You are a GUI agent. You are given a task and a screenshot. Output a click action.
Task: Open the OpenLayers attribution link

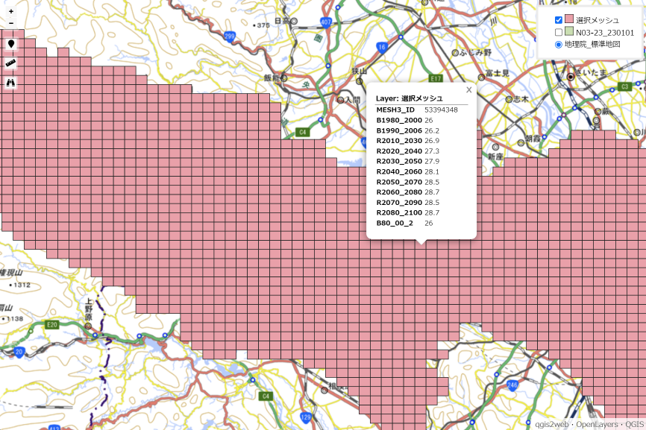pyautogui.click(x=596, y=423)
